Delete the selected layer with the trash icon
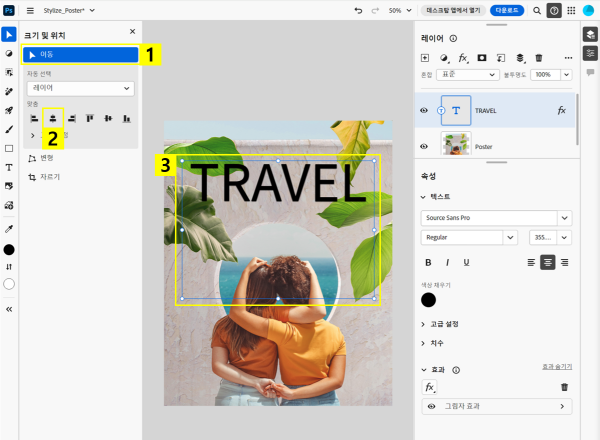The width and height of the screenshot is (600, 440). [539, 58]
